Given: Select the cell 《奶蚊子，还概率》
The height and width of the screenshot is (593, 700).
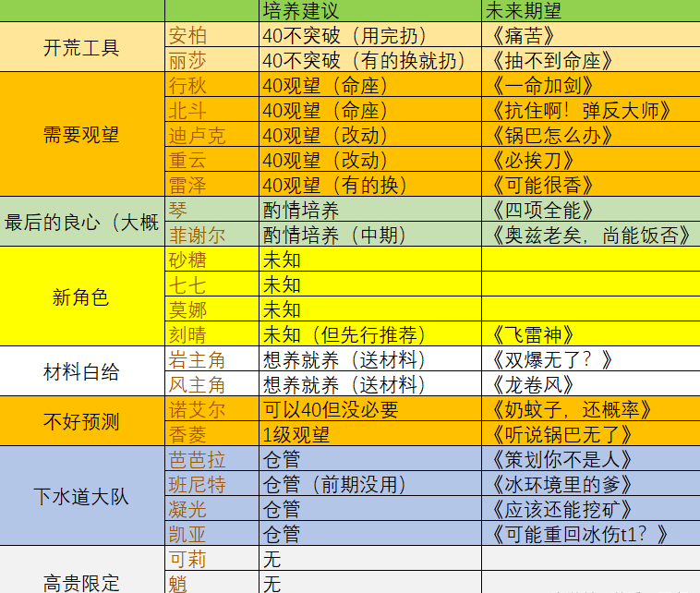Looking at the screenshot, I should (x=591, y=408).
